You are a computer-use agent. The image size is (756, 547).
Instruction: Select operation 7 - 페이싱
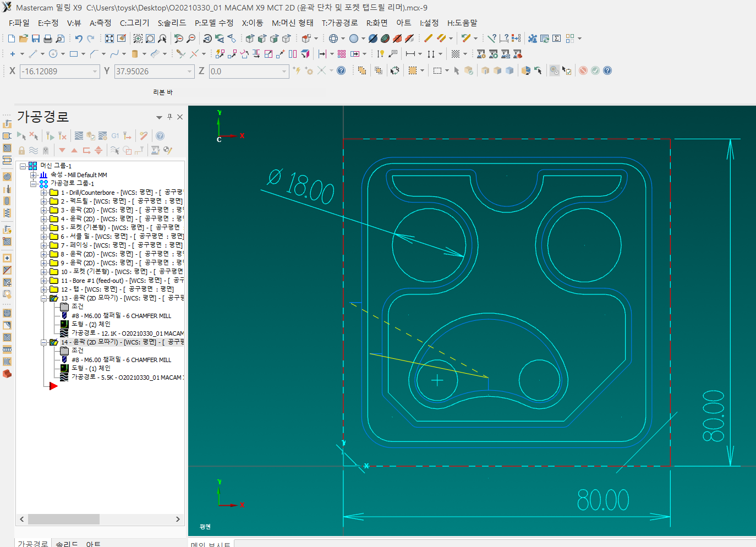click(x=122, y=245)
